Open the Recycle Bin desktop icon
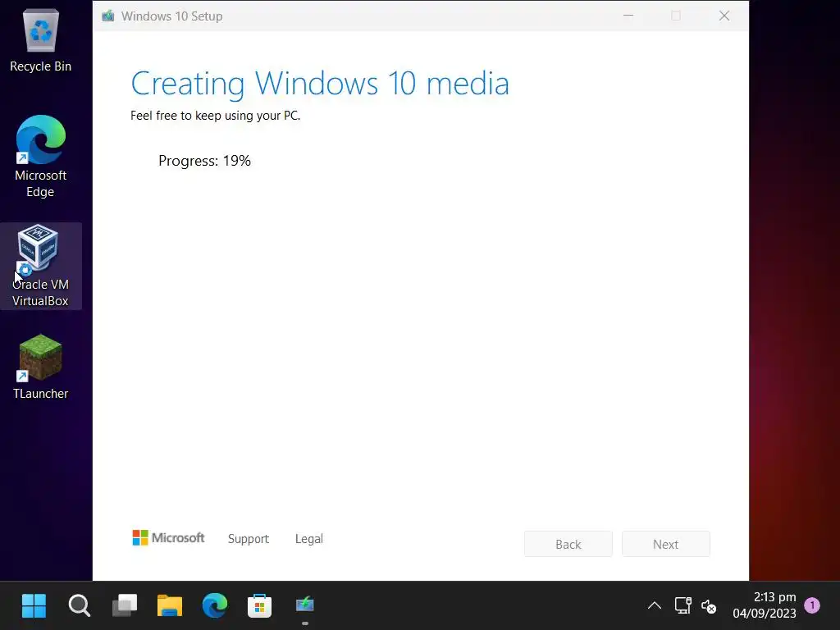840x630 pixels. pyautogui.click(x=41, y=41)
